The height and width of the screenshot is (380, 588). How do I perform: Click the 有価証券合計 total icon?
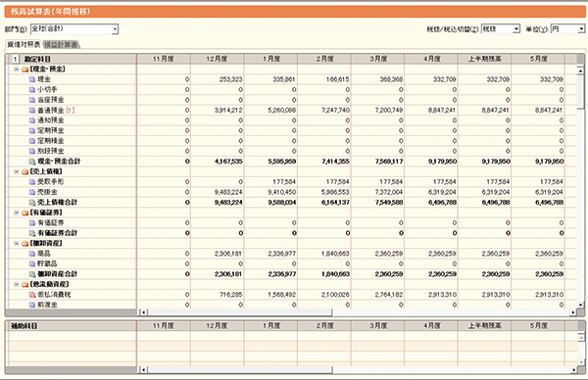click(32, 233)
